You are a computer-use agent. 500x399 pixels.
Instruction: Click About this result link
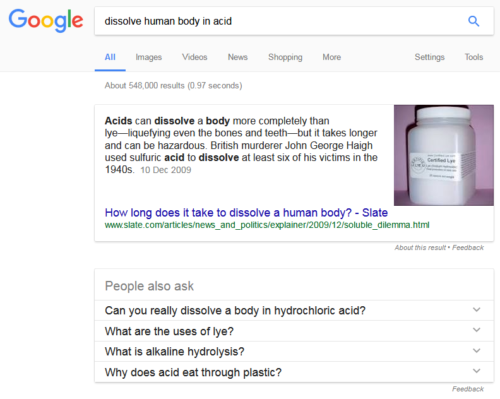(420, 248)
